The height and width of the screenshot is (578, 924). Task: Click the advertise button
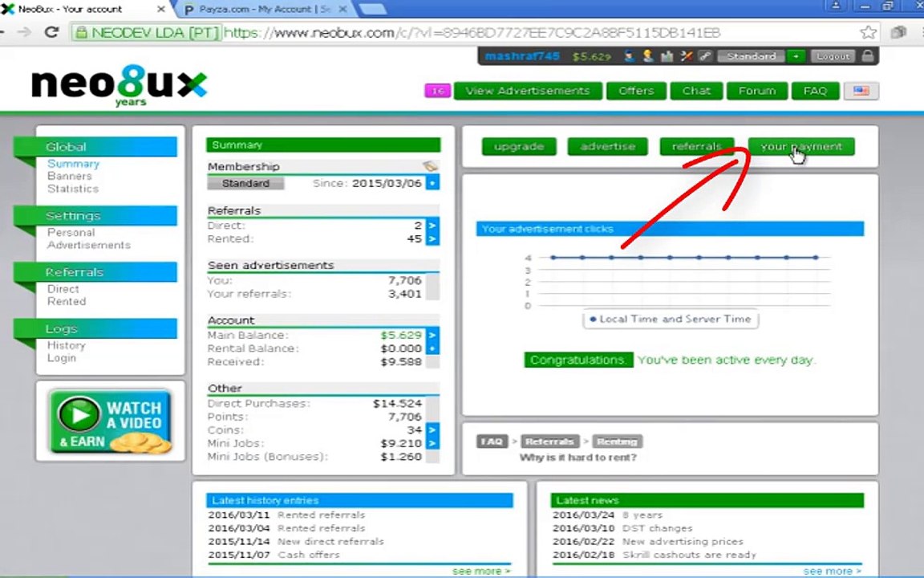607,146
